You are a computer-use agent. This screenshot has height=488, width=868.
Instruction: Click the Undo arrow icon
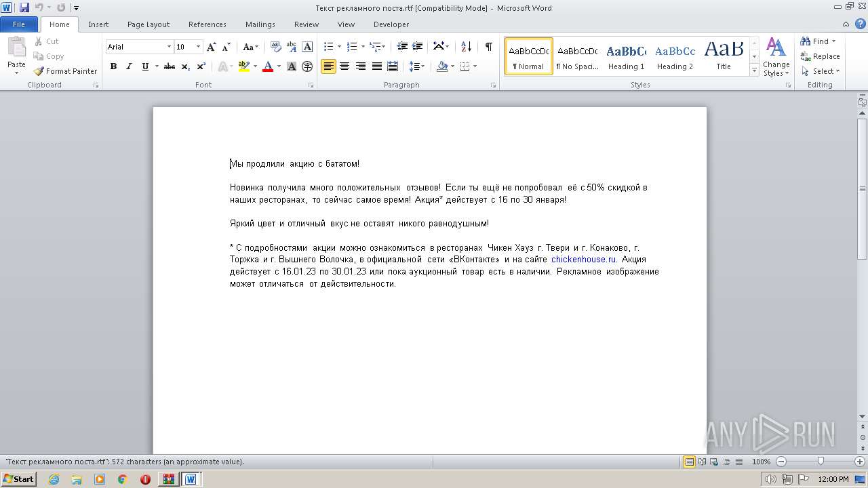click(x=39, y=7)
